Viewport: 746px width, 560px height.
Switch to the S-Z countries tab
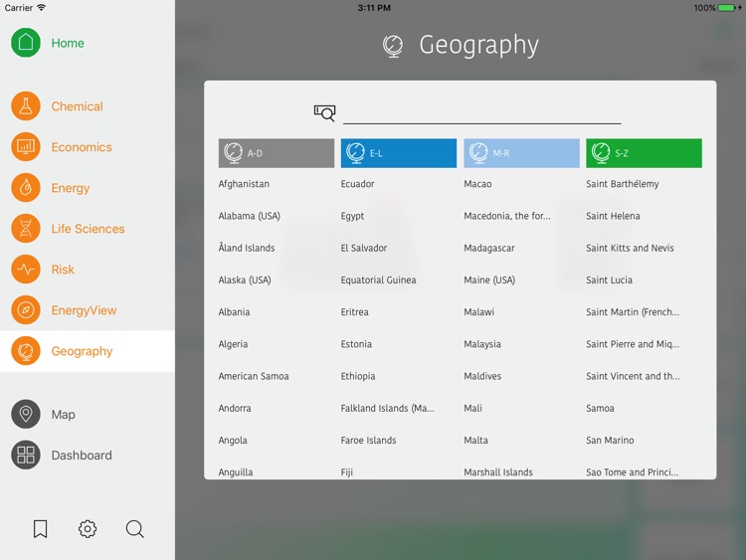[644, 153]
